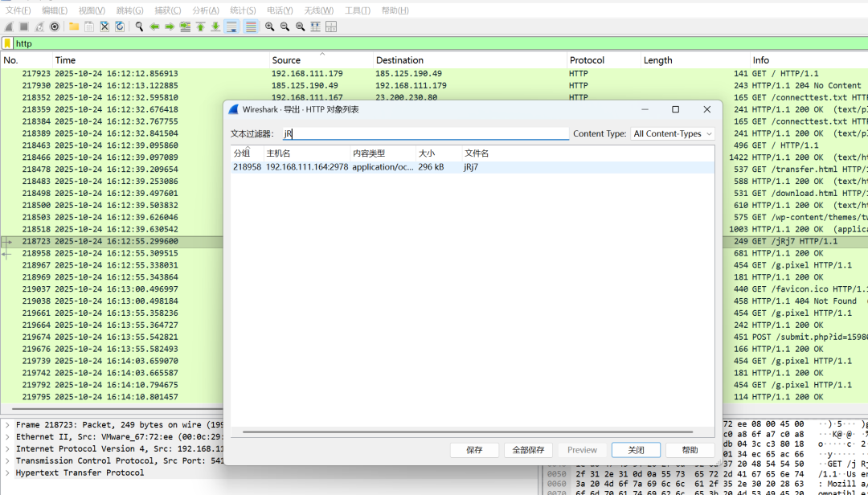This screenshot has width=868, height=495.
Task: Click the 全部保存 button
Action: click(528, 450)
